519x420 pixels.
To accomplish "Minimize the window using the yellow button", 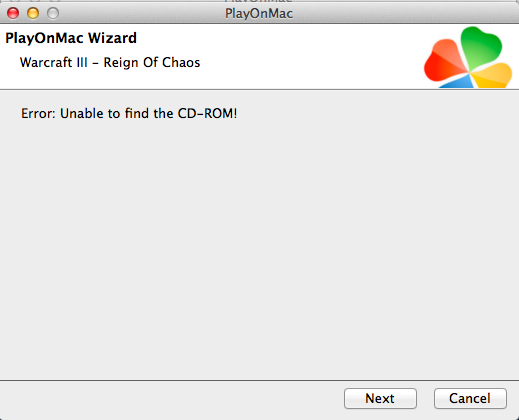I will point(33,13).
